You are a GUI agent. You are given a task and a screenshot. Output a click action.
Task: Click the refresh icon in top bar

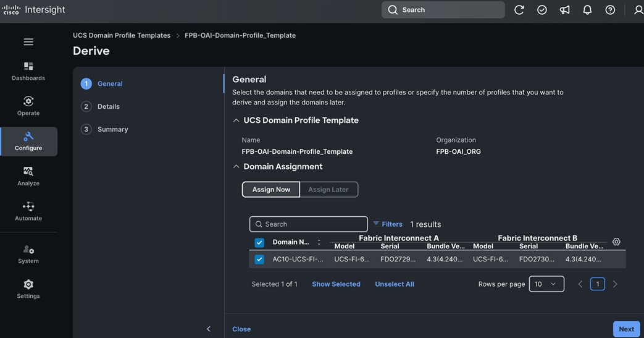[x=519, y=10]
